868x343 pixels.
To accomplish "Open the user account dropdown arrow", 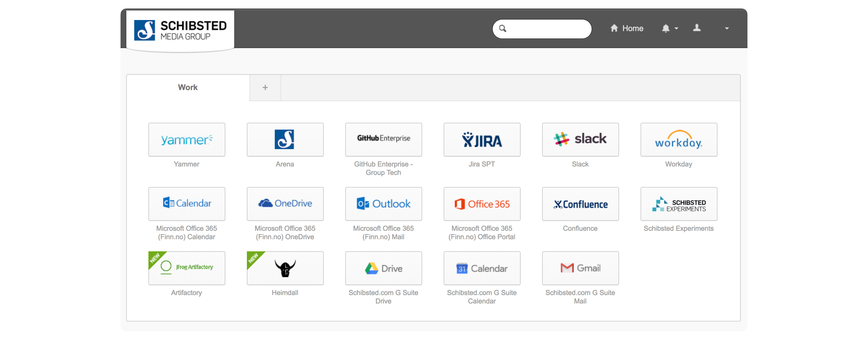I will pyautogui.click(x=726, y=29).
